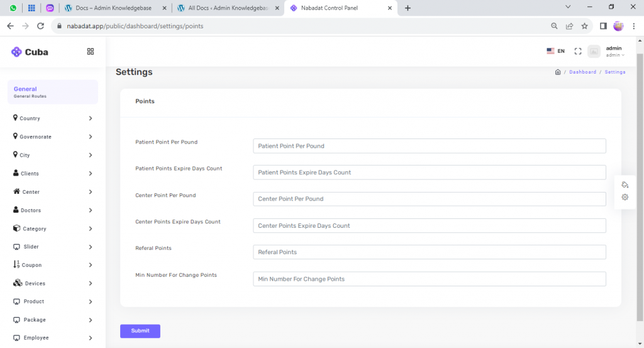Open the EN language selector
Image resolution: width=644 pixels, height=348 pixels.
point(555,51)
